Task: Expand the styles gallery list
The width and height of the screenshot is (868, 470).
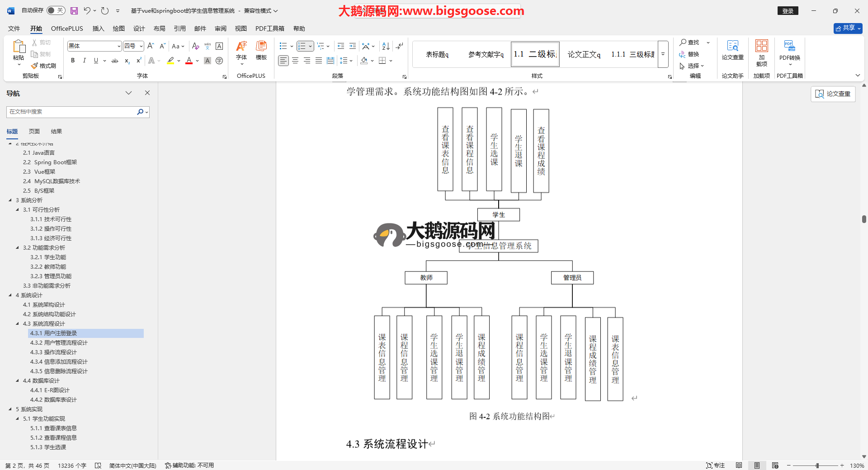Action: pos(663,54)
